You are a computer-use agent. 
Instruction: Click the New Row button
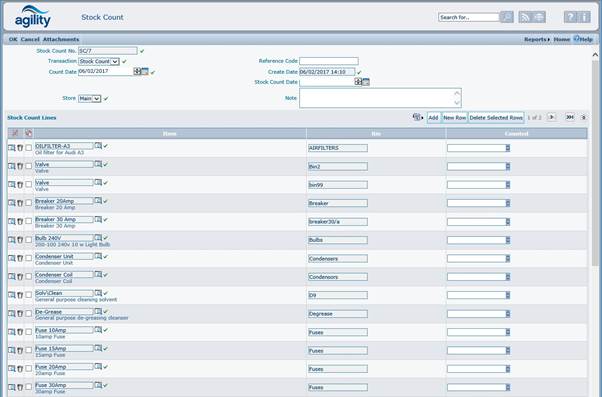(455, 117)
